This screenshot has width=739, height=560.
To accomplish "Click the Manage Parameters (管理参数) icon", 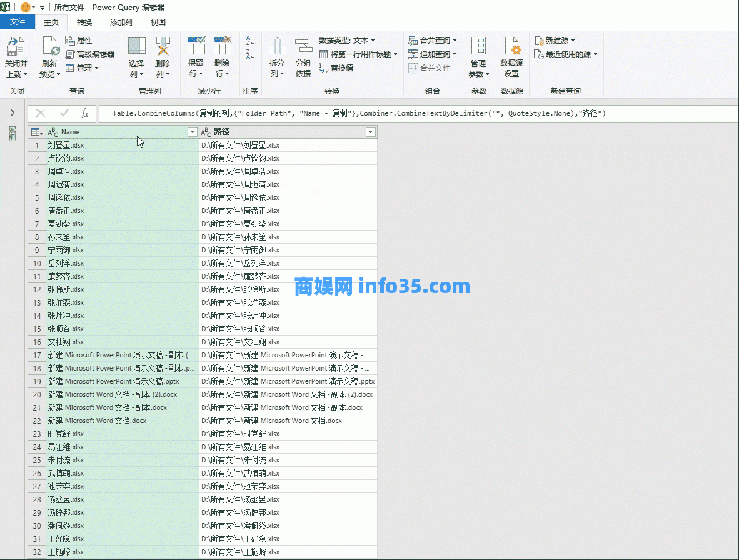I will click(478, 47).
